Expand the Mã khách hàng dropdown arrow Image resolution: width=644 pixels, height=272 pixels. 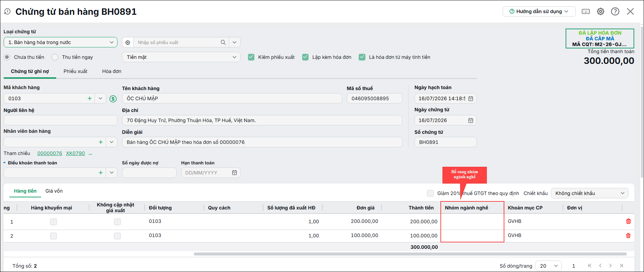[100, 99]
